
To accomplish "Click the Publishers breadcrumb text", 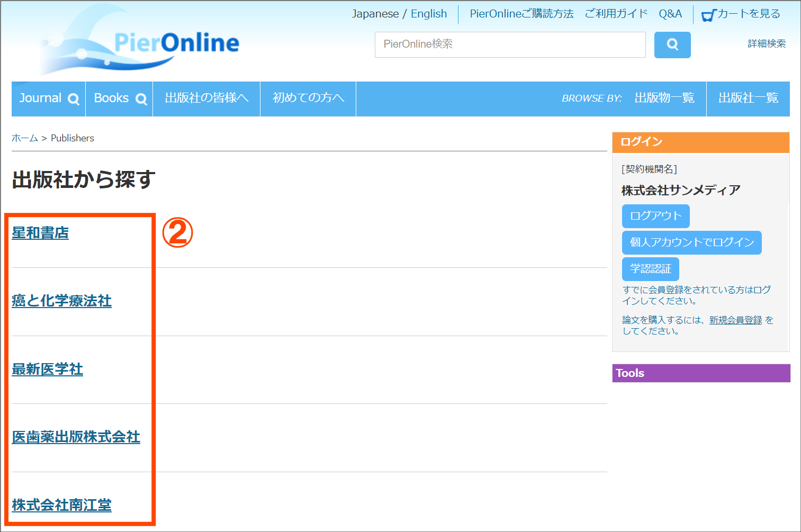I will click(73, 138).
